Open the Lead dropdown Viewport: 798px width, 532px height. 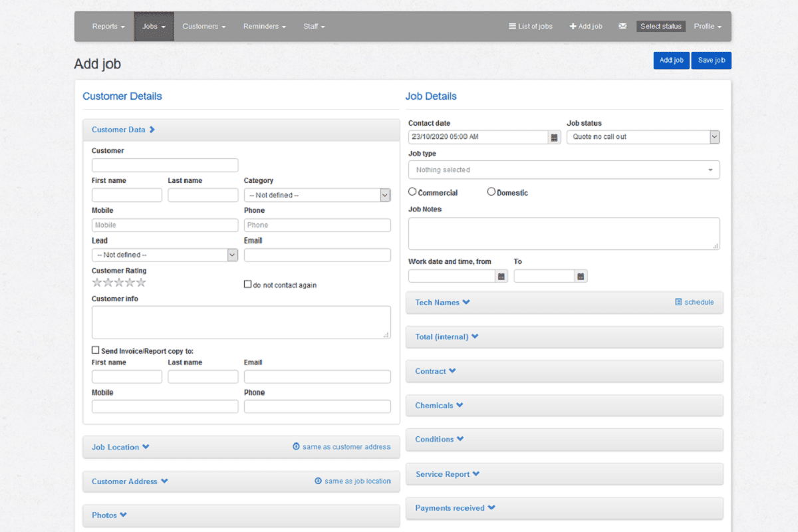tap(165, 255)
